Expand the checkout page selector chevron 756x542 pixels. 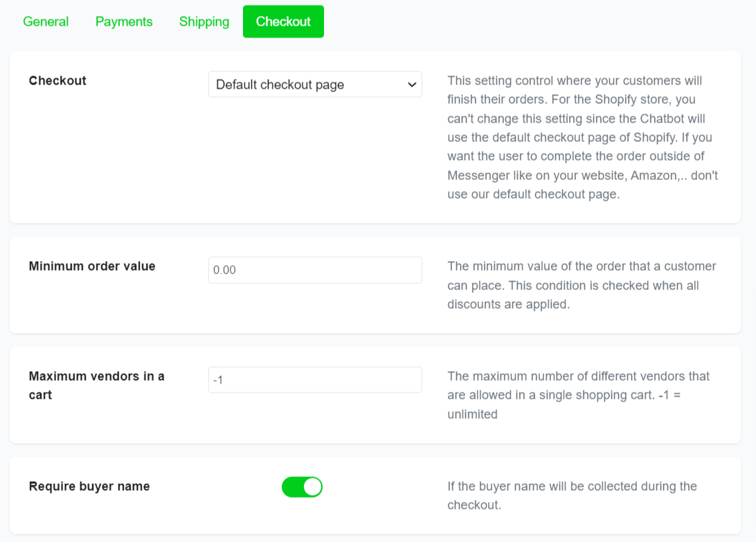[413, 84]
